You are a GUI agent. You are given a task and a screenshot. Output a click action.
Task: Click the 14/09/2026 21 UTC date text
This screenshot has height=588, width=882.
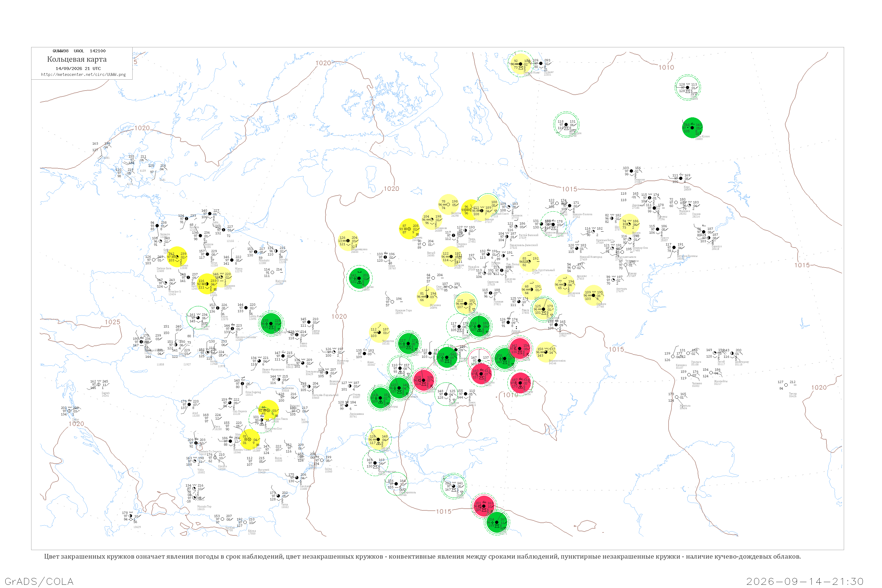[78, 69]
